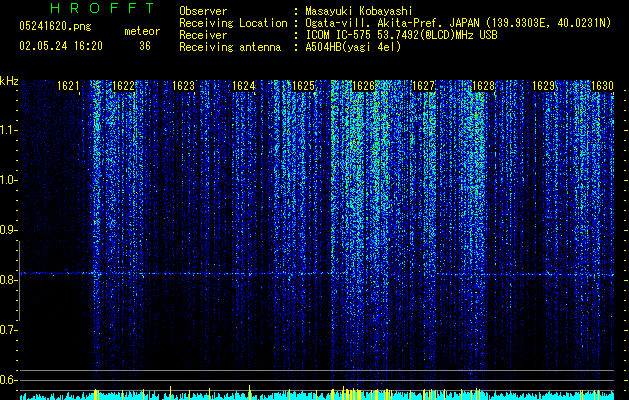Image resolution: width=629 pixels, height=400 pixels.
Task: Click the 1627 time marker
Action: tap(424, 86)
